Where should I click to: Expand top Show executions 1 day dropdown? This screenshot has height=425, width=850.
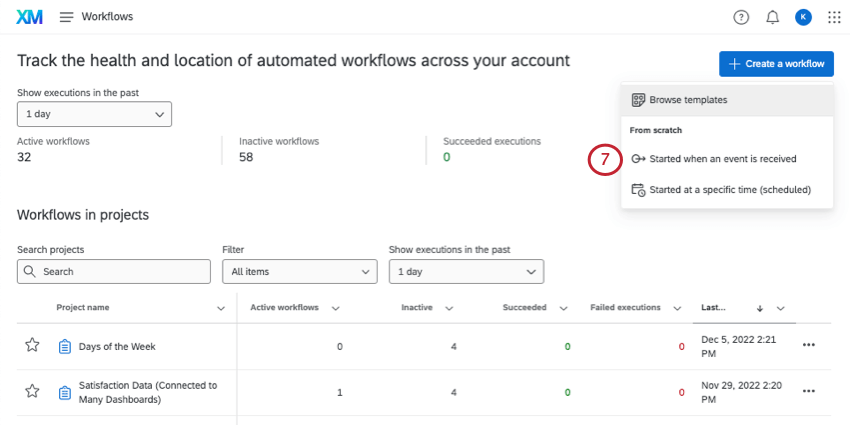(x=94, y=114)
